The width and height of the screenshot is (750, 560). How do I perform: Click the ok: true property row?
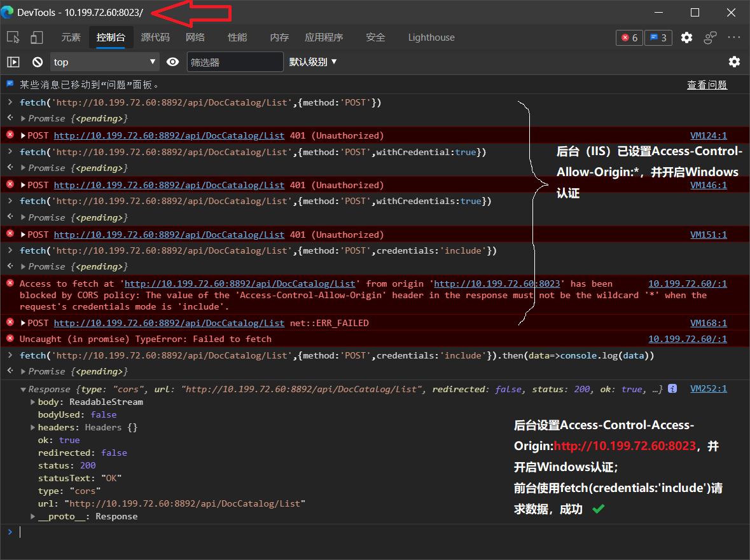point(59,440)
